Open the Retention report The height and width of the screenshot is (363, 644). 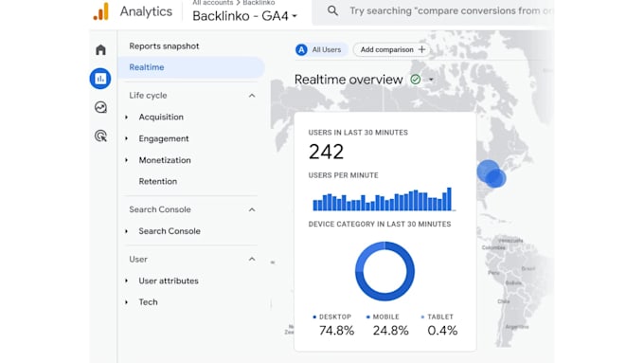[x=158, y=181]
